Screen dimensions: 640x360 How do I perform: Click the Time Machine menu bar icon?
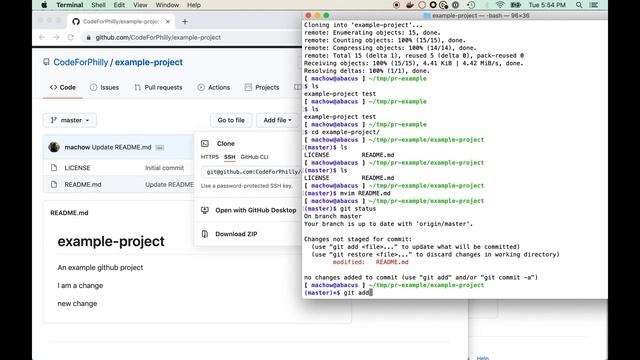coord(471,5)
